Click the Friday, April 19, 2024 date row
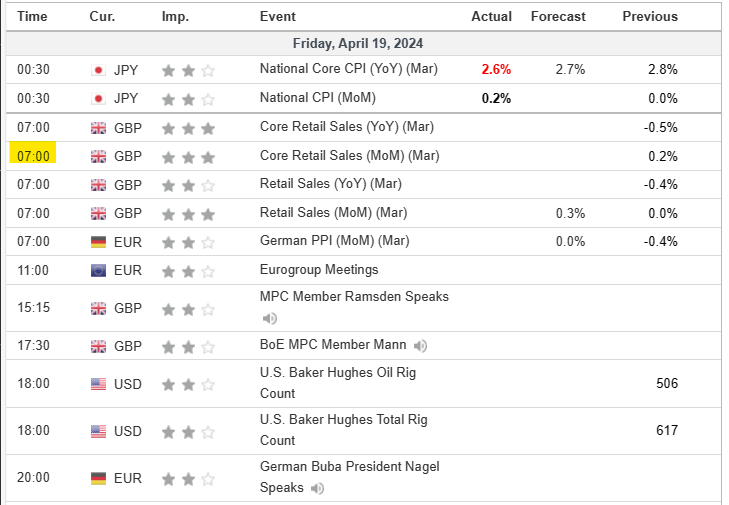The image size is (729, 505). pos(358,43)
